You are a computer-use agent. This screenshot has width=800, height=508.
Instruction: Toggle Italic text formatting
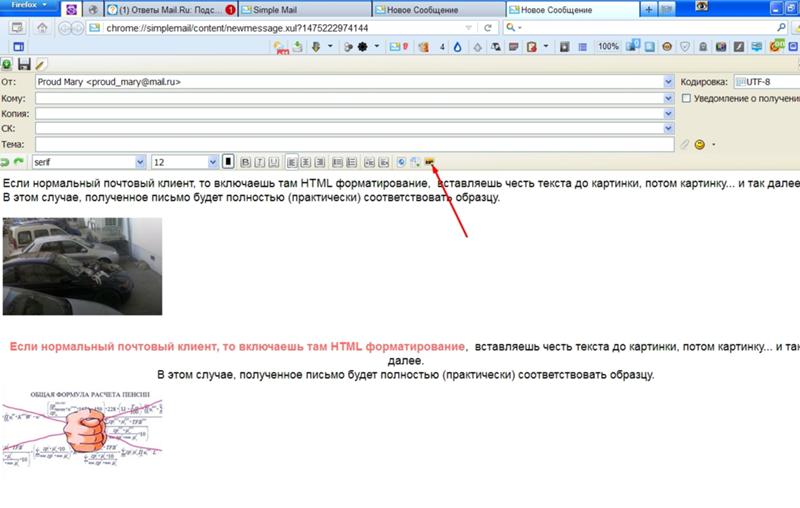pyautogui.click(x=259, y=162)
